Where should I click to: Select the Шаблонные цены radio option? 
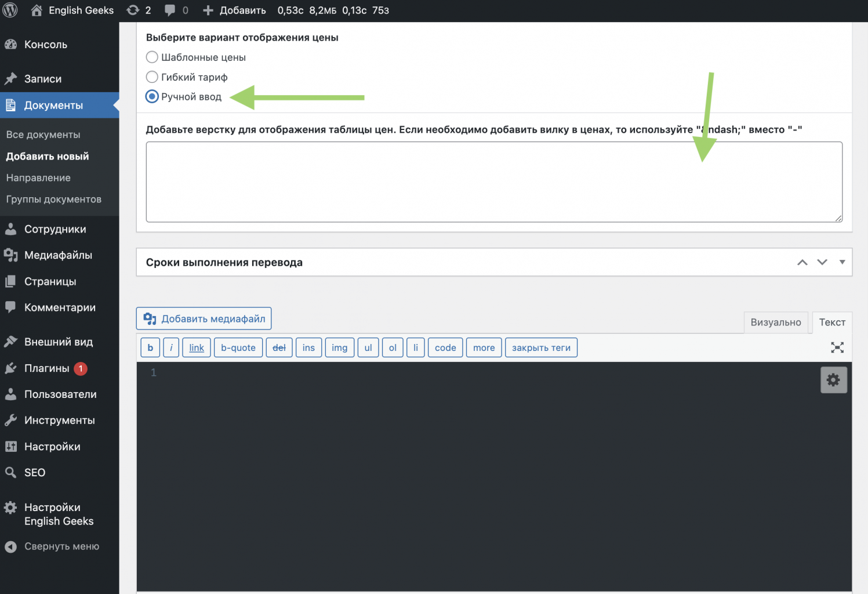pos(152,57)
